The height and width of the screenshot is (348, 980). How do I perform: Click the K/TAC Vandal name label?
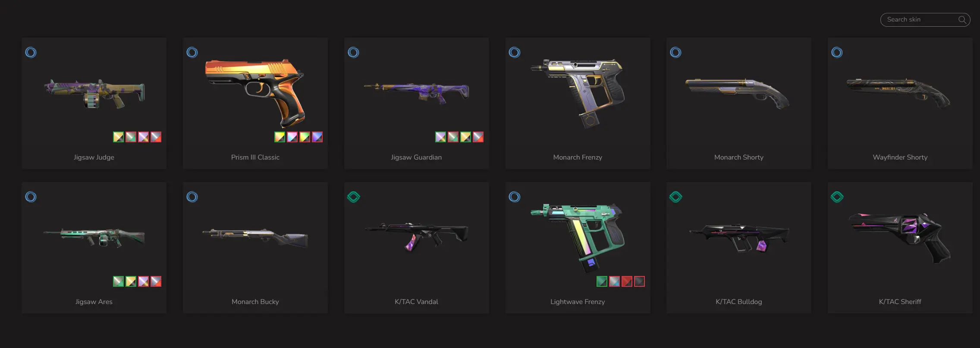point(416,302)
